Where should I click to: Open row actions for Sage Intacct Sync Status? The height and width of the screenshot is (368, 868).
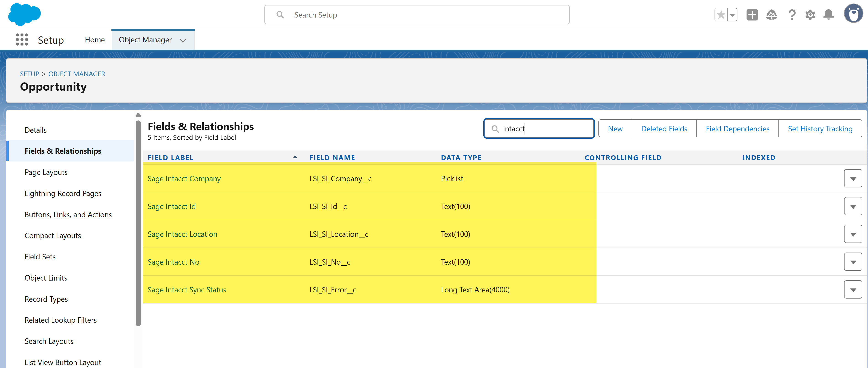[853, 290]
